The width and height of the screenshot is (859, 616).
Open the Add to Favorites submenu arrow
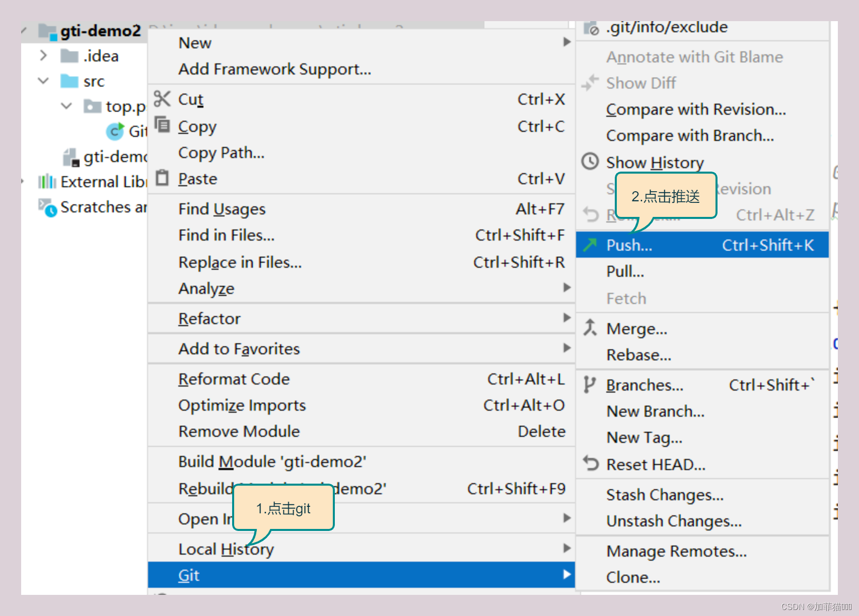point(566,348)
